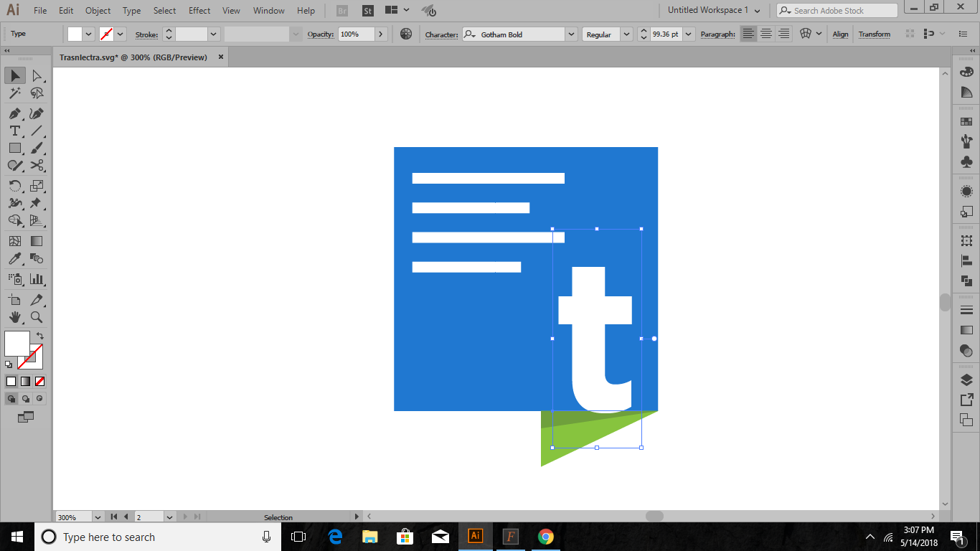Expand the 300% zoom level dropdown

[98, 517]
